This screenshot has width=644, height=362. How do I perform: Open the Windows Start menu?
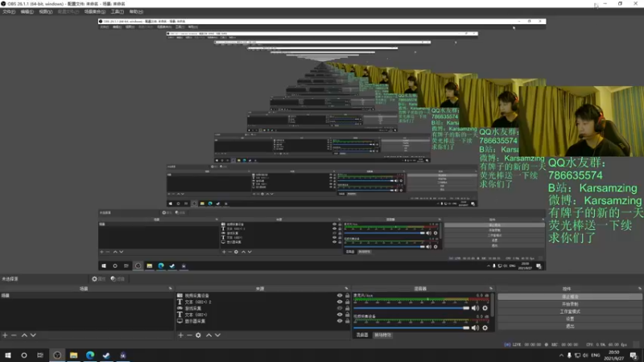tap(8, 356)
